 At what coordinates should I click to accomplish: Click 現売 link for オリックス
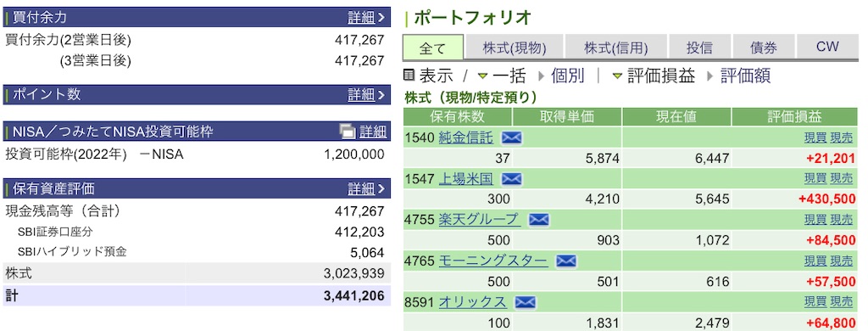(x=842, y=302)
